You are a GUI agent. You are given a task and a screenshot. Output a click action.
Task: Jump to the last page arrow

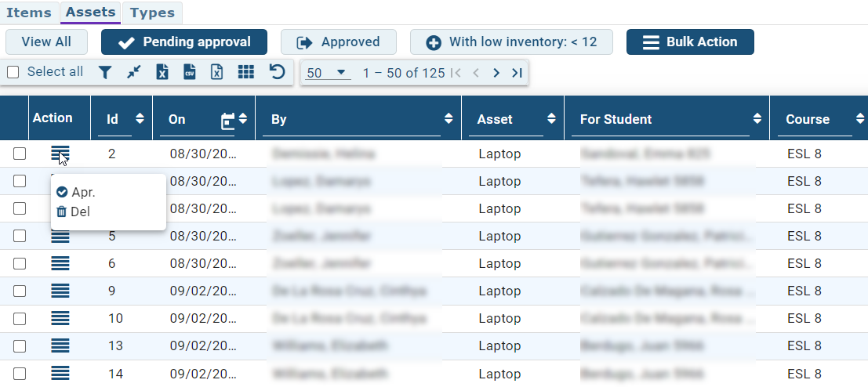(x=517, y=73)
